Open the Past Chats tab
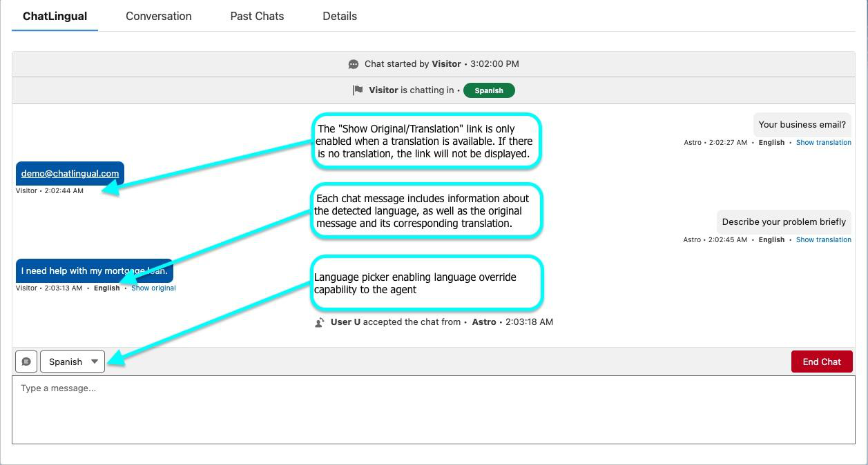This screenshot has width=868, height=465. pyautogui.click(x=257, y=16)
